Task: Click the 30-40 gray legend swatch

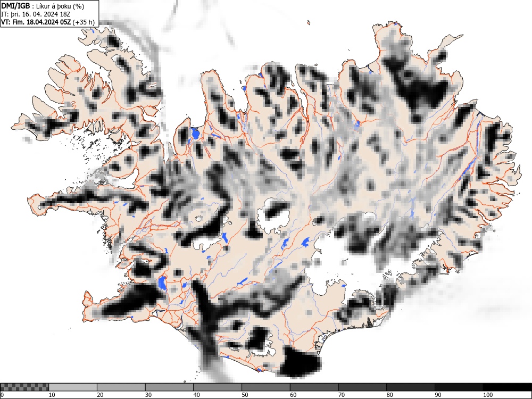Action: click(169, 387)
